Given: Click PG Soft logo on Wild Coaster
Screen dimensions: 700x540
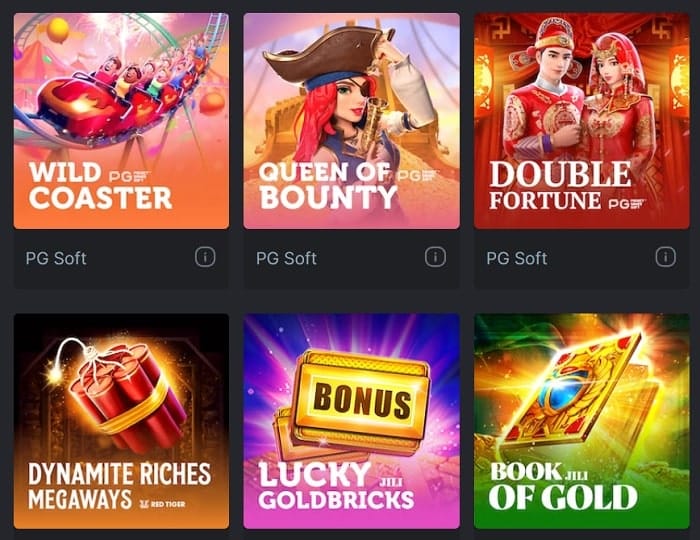Looking at the screenshot, I should point(129,177).
